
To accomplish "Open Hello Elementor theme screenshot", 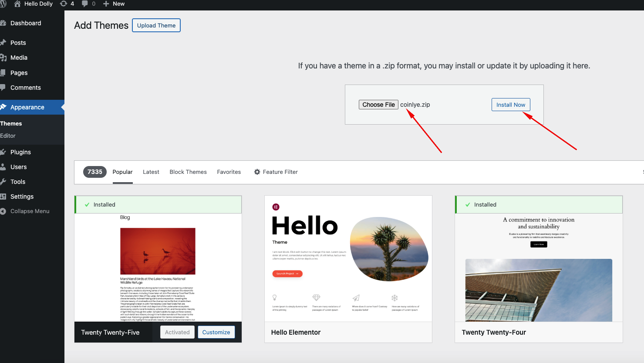I will tap(348, 259).
